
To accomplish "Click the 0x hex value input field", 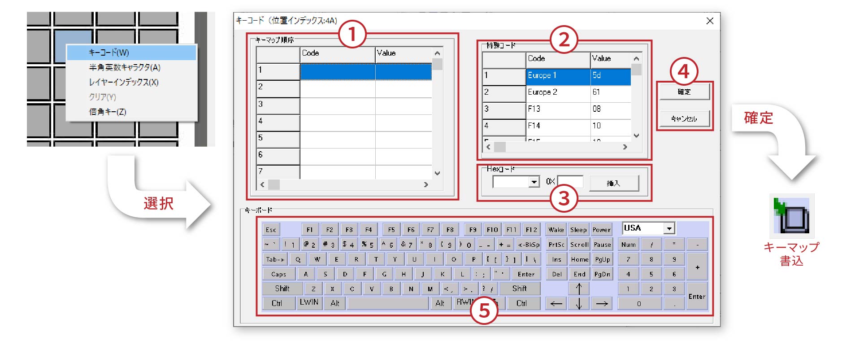I will click(x=570, y=182).
